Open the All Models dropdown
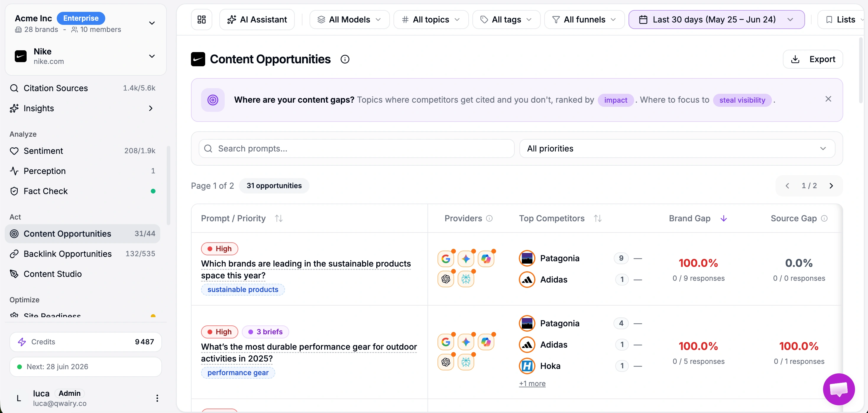Screen dimensions: 868x413 pos(349,20)
